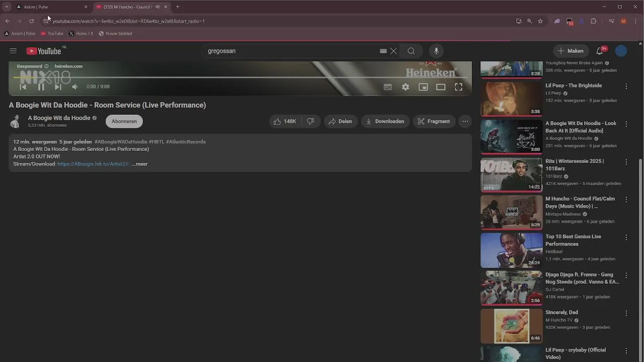
Task: Open browser zoom magnifier icon in address bar
Action: [529, 21]
